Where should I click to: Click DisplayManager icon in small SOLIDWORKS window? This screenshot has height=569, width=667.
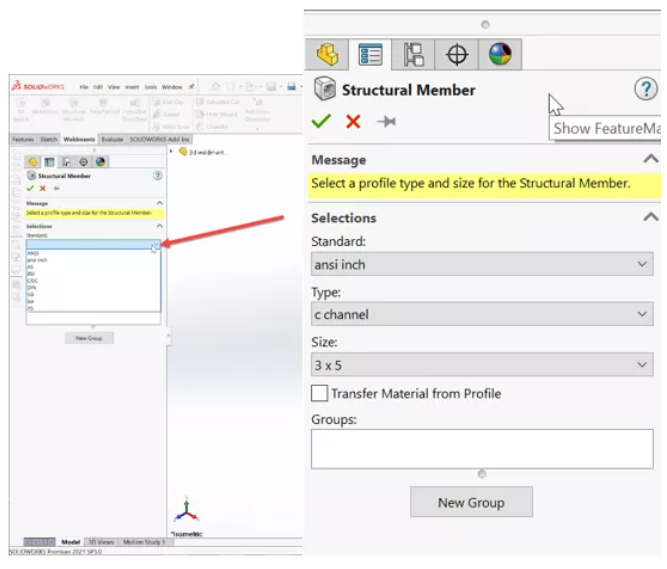click(100, 162)
